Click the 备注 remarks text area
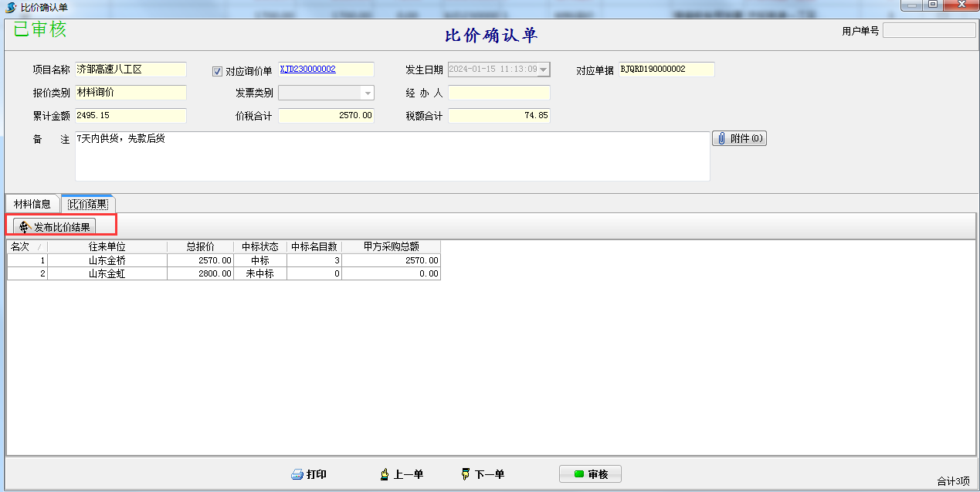 coord(392,157)
